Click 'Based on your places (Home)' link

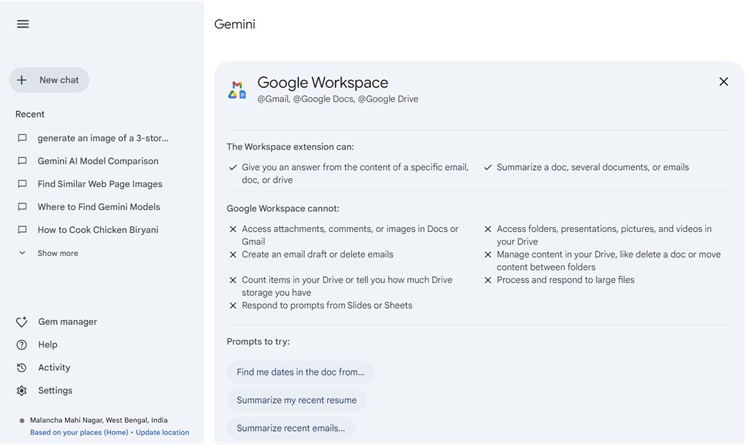coord(79,433)
